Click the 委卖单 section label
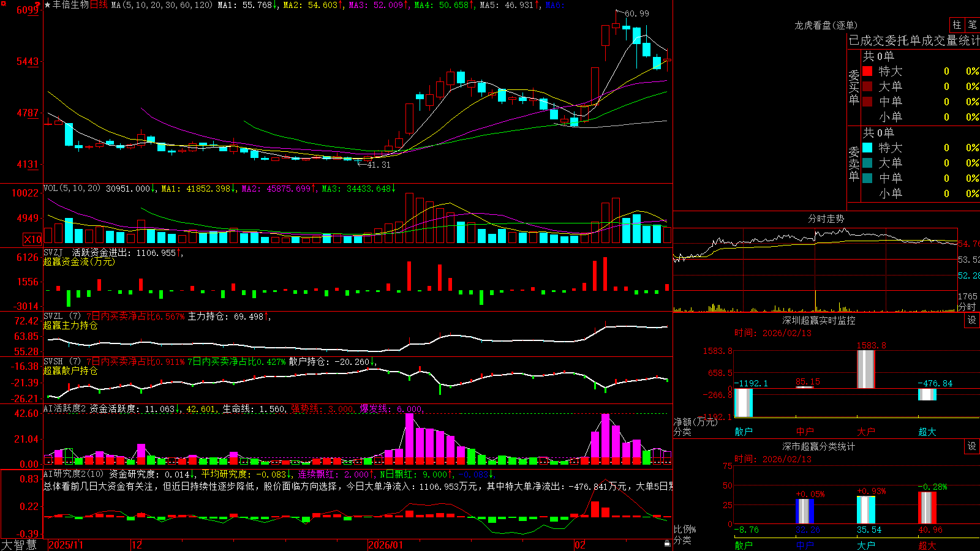The height and width of the screenshot is (551, 980). (x=854, y=164)
